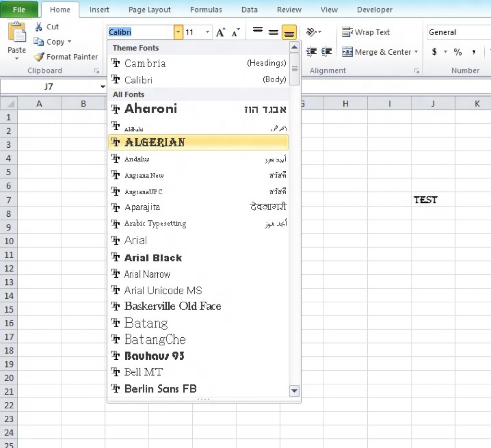Click the Decrease Indent icon
Viewport: 491px width, 448px height.
(x=311, y=52)
